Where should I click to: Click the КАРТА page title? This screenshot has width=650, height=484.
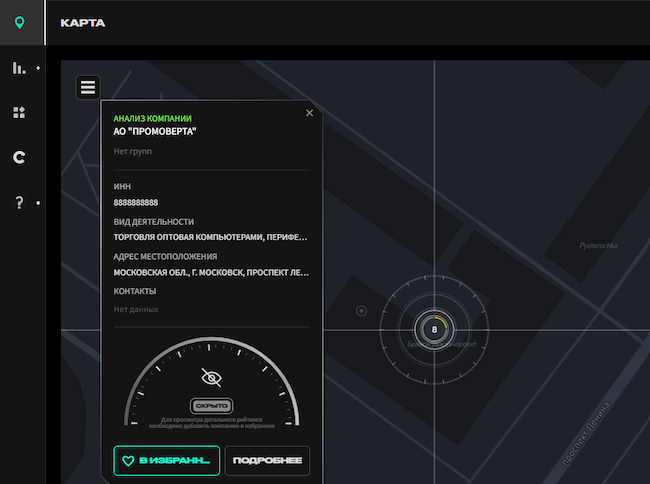click(83, 23)
